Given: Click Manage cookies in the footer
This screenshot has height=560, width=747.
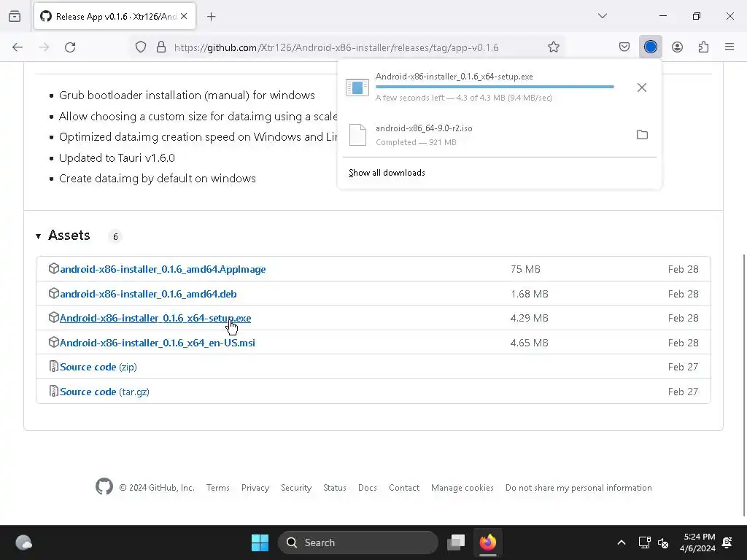Looking at the screenshot, I should tap(462, 488).
